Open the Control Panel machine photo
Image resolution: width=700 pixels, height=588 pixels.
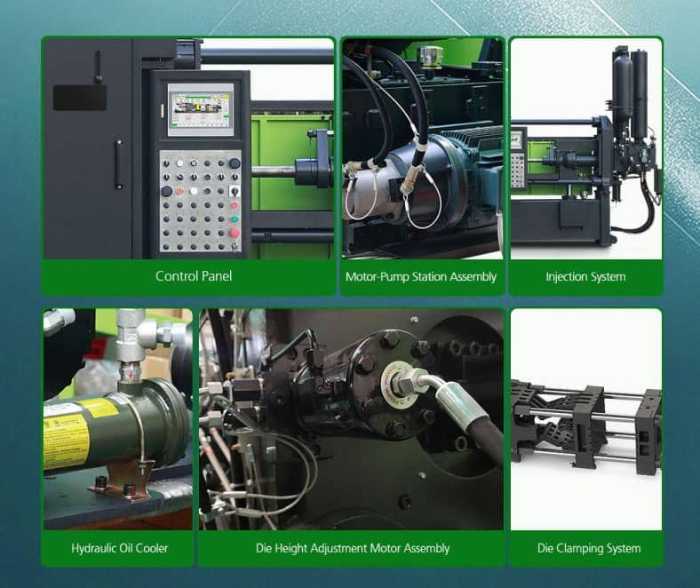point(188,148)
